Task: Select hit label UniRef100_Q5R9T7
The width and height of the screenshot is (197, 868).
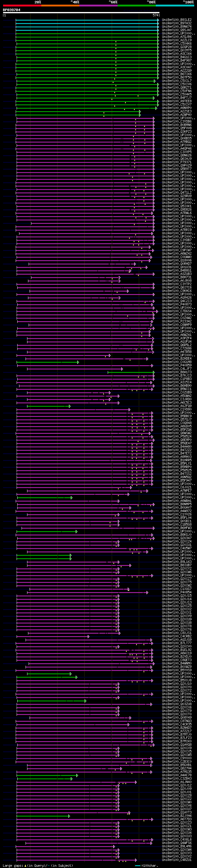Action: tap(177, 169)
